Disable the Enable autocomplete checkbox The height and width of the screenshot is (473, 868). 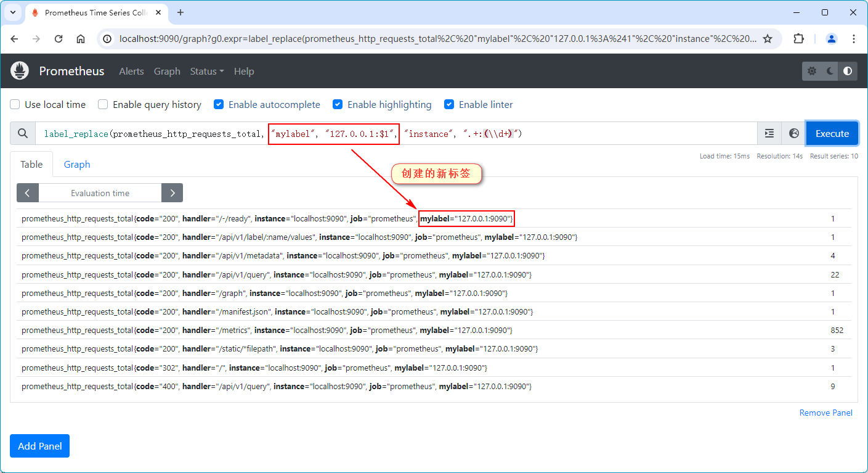219,104
